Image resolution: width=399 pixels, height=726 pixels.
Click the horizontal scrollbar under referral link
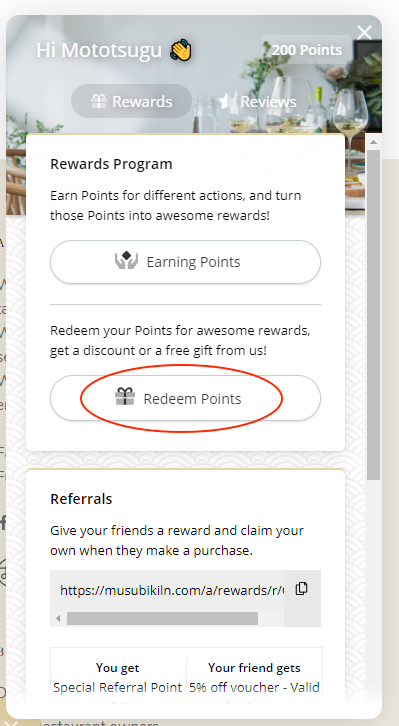162,619
